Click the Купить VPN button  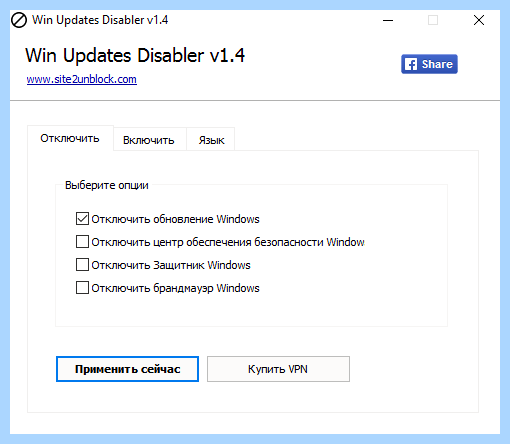[x=278, y=369]
